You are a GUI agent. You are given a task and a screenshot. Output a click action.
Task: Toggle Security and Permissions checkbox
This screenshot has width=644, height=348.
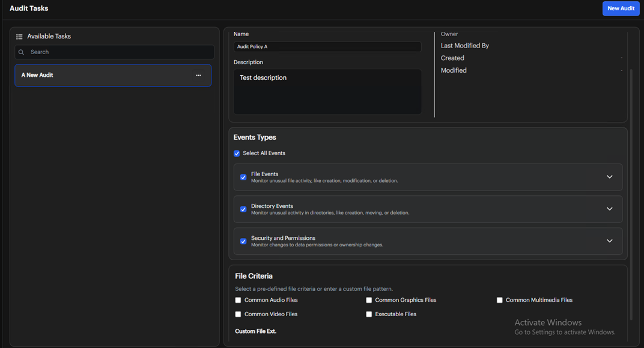(243, 241)
